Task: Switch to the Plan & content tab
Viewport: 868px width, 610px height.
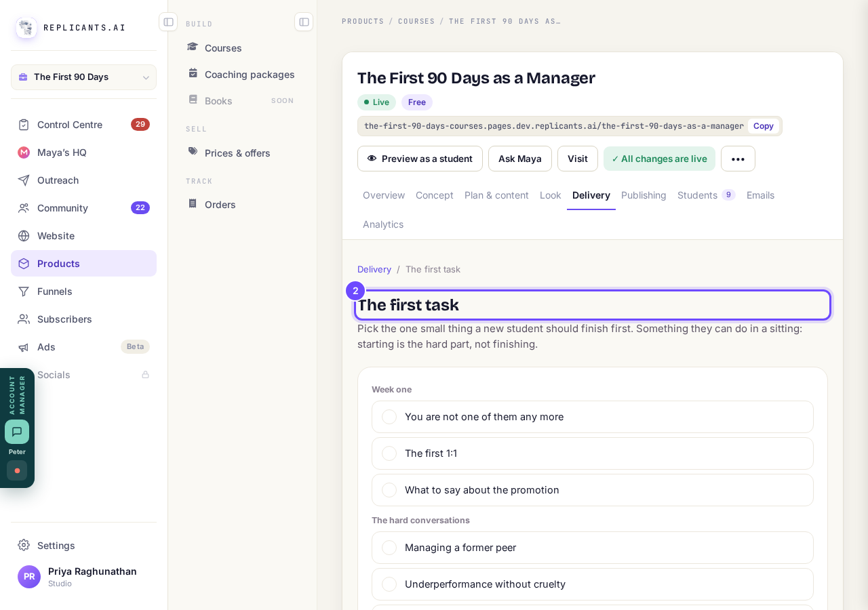Action: click(496, 195)
